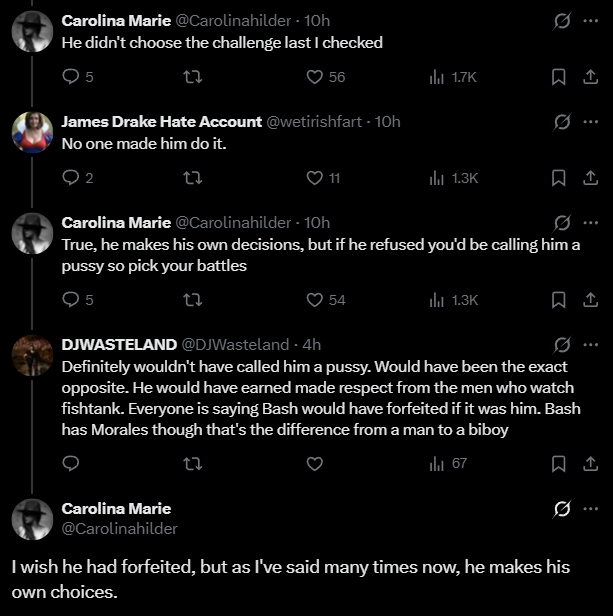The width and height of the screenshot is (613, 616).
Task: Bookmark the 'pick your battles' tweet
Action: click(x=559, y=299)
